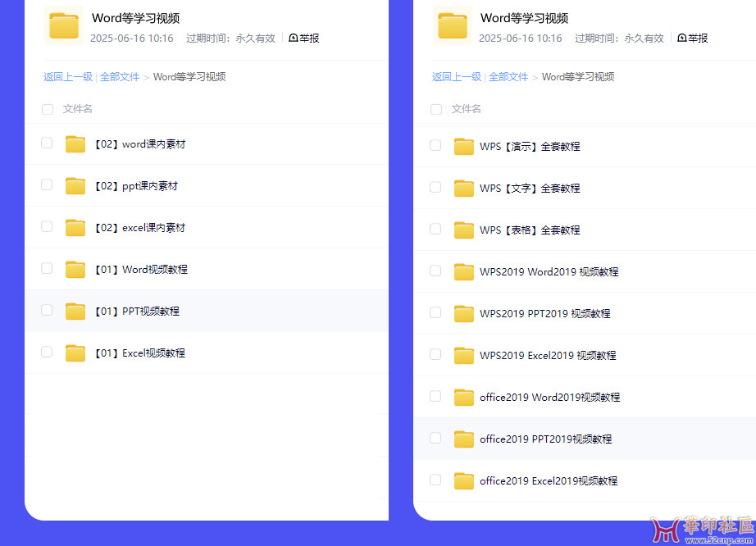Screen dimensions: 756x546
Task: Tick the checkbox for 【01】Word视频教程
Action: 47,268
